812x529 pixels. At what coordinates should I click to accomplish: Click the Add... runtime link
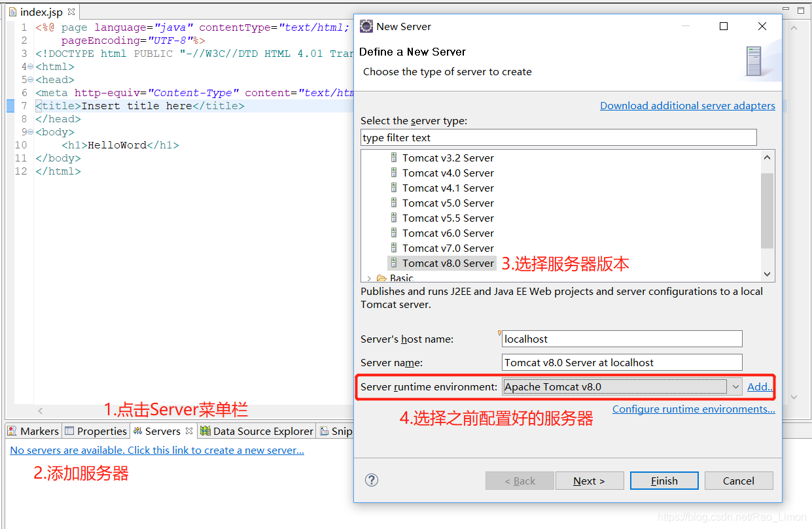pyautogui.click(x=760, y=386)
